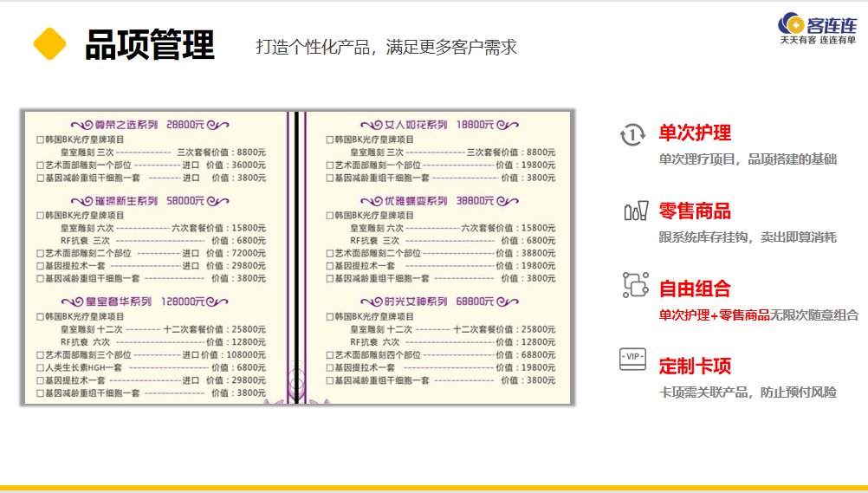Click the price list brochure image

click(x=298, y=257)
